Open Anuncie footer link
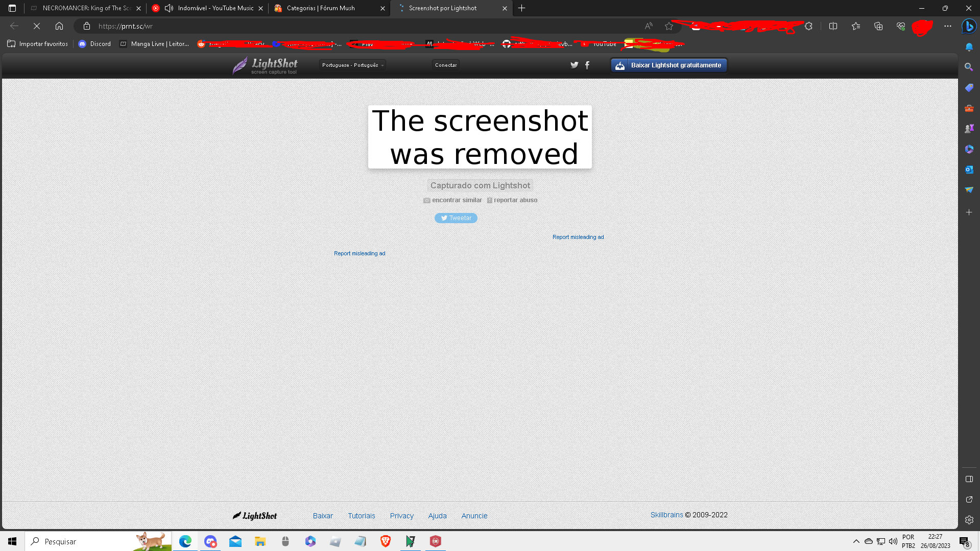980x551 pixels. pyautogui.click(x=474, y=516)
